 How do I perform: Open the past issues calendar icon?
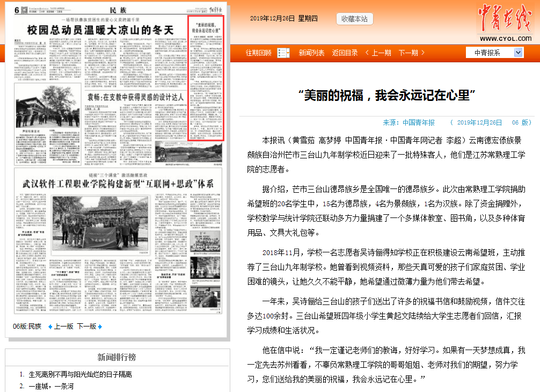283,53
